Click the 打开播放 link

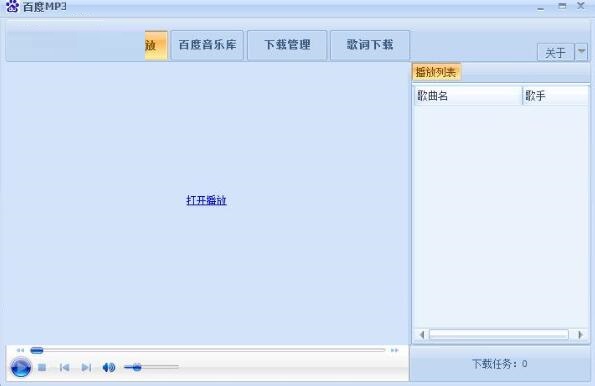tap(206, 200)
